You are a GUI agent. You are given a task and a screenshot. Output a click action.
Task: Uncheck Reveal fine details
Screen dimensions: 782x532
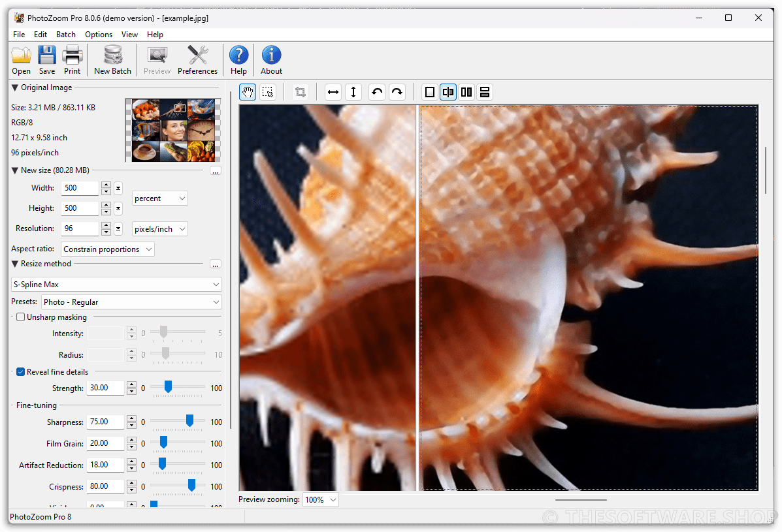tap(20, 372)
